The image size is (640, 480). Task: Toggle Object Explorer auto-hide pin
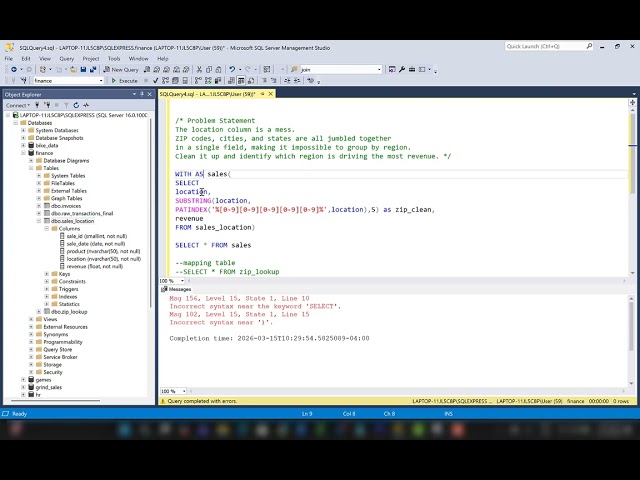[x=142, y=94]
